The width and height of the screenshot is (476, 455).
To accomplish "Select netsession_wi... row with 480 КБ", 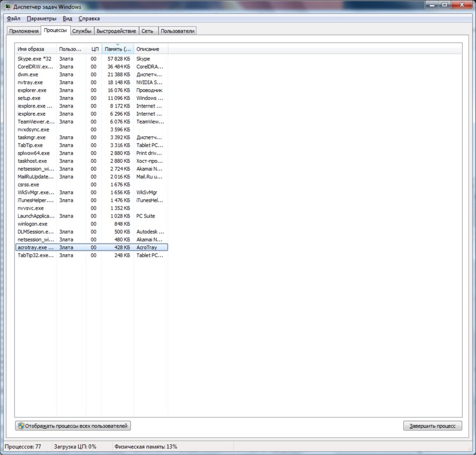I will pyautogui.click(x=92, y=240).
